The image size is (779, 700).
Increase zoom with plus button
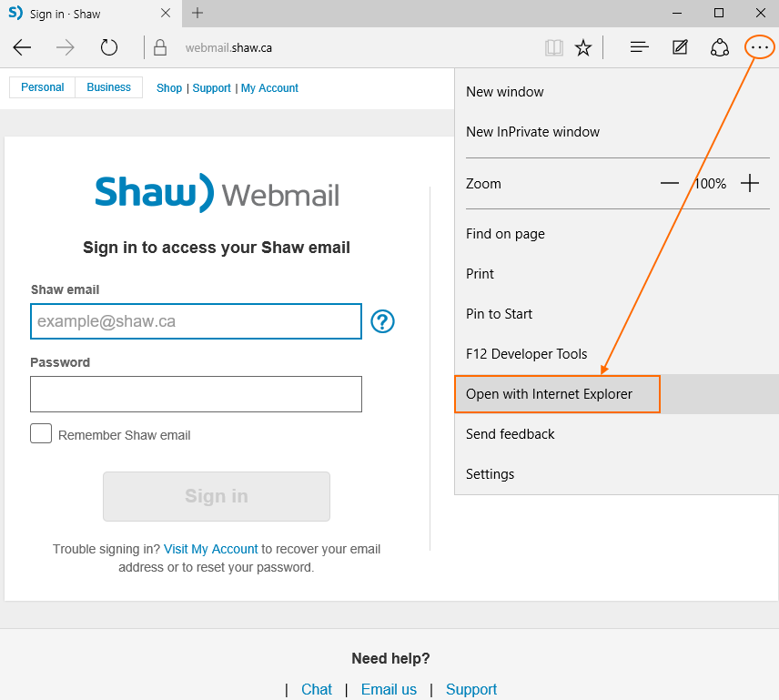pos(750,183)
